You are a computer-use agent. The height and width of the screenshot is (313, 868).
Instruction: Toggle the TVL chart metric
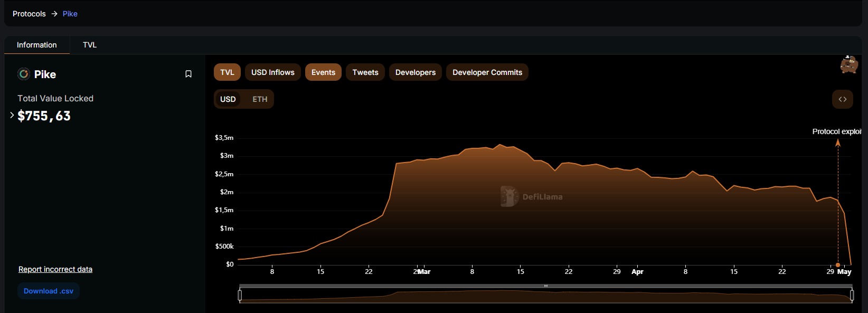pos(227,72)
